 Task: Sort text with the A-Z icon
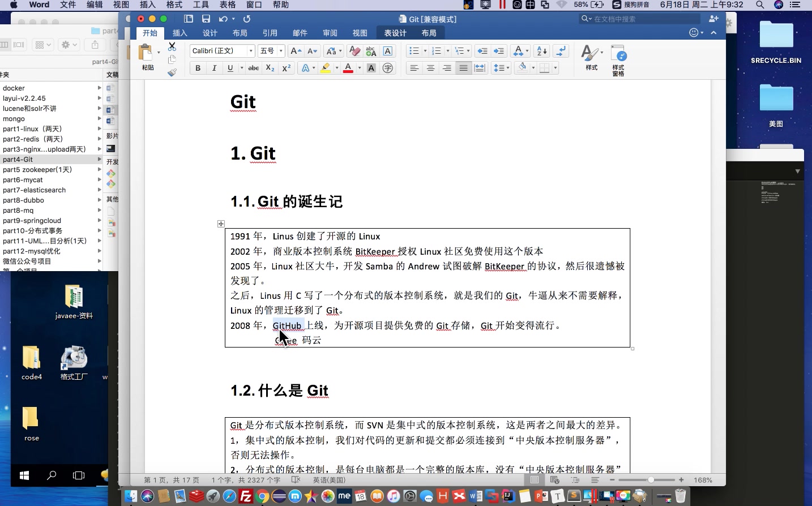click(542, 51)
